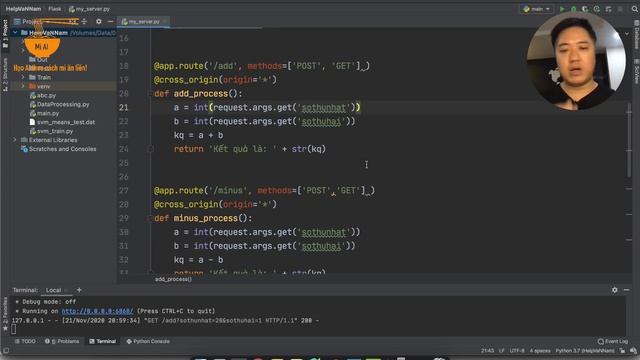Screen dimensions: 640x360
Task: Click the collapse all icon in the Project panel
Action: click(x=84, y=21)
